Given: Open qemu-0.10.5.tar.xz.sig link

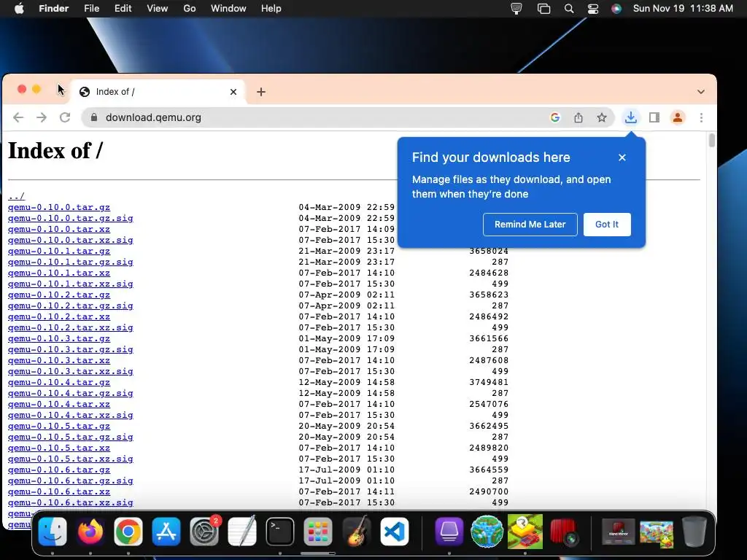Looking at the screenshot, I should (71, 459).
